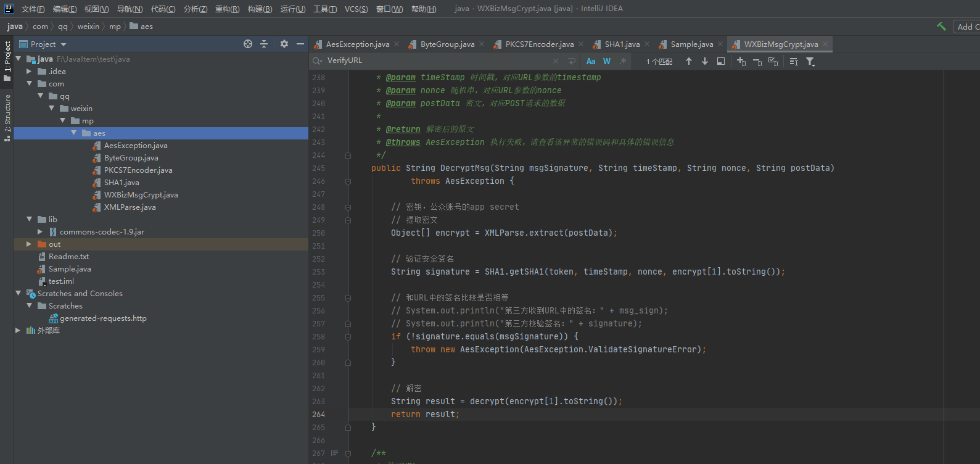The width and height of the screenshot is (980, 464).
Task: Select test.iml file in tree
Action: click(x=61, y=281)
